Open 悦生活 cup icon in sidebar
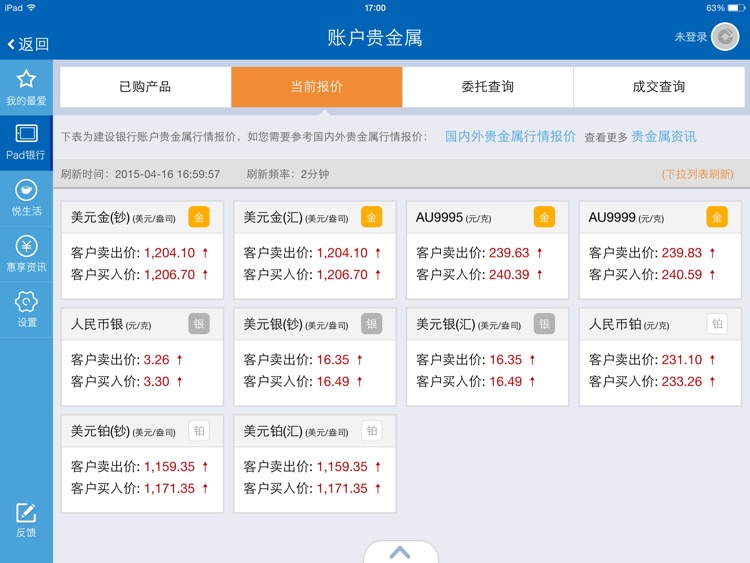This screenshot has width=750, height=563. tap(26, 190)
